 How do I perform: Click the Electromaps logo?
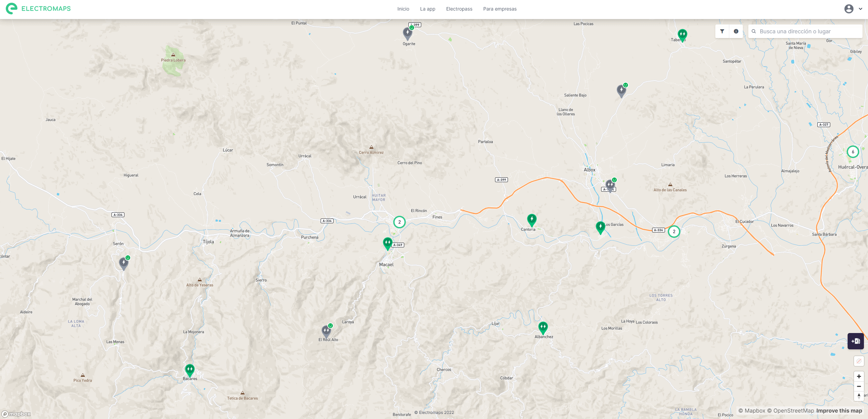point(38,8)
